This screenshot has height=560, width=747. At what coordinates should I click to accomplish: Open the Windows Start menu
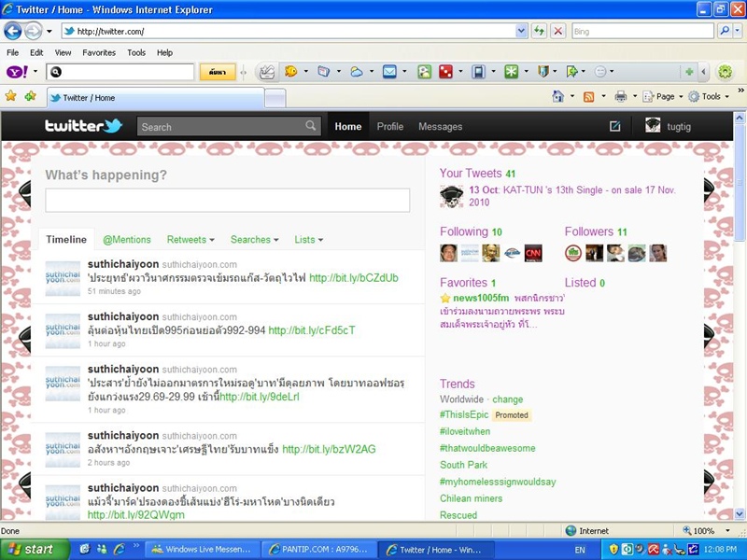[35, 550]
